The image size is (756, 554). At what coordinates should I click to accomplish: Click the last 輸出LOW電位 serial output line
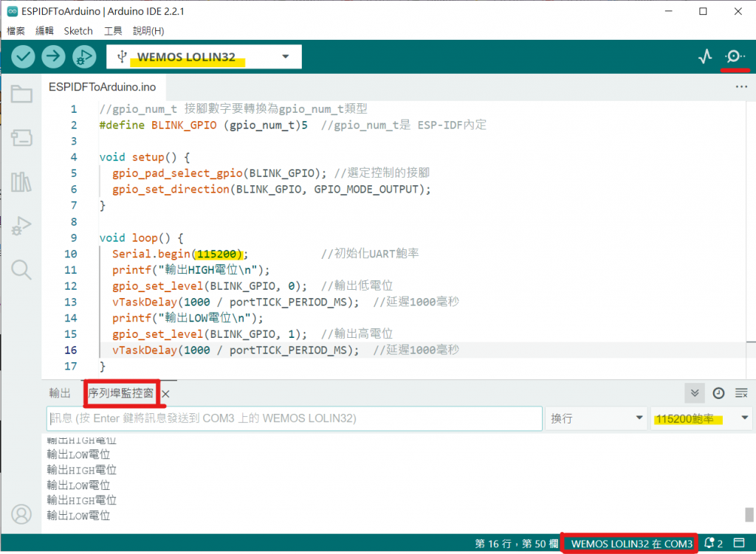[78, 516]
